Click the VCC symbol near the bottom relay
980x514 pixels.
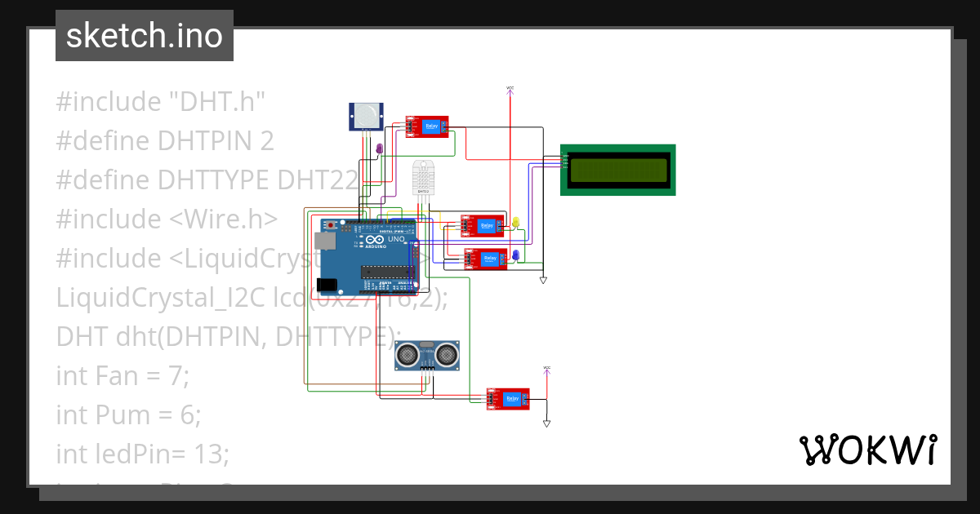[546, 370]
